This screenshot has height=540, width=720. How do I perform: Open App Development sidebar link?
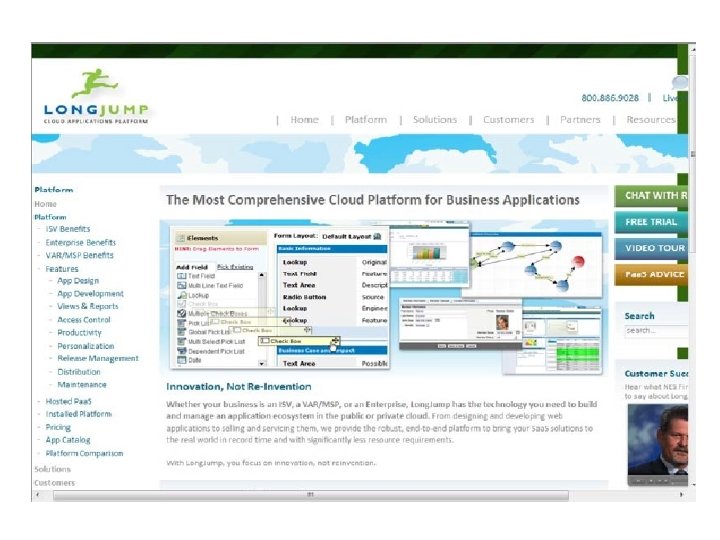90,293
